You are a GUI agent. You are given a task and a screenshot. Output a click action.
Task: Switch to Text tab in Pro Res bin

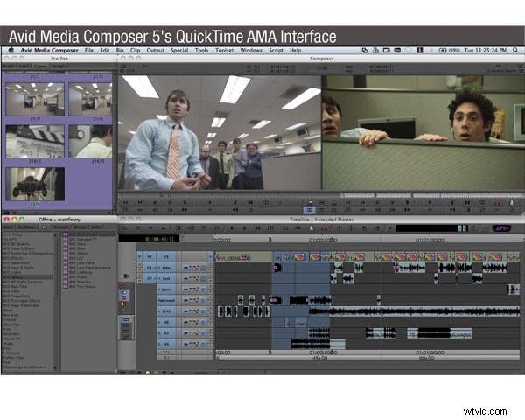24,66
